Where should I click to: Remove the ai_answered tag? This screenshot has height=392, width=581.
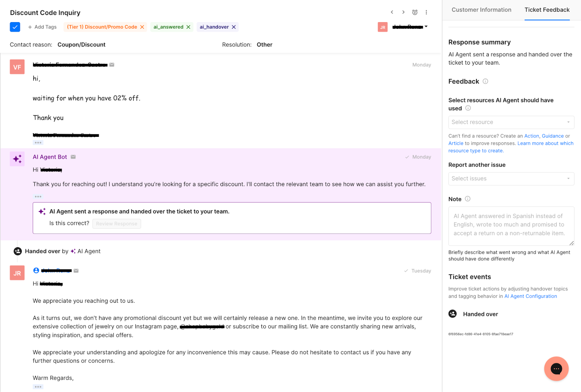tap(188, 27)
